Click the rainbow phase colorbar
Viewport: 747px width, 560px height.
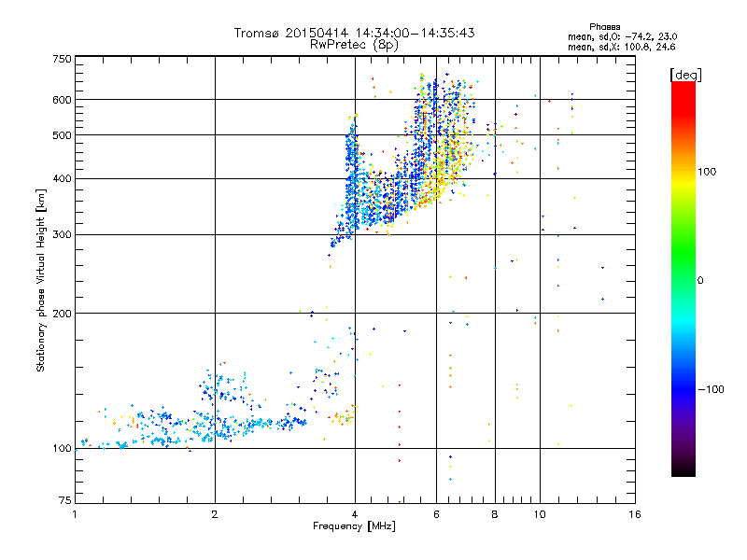(684, 278)
